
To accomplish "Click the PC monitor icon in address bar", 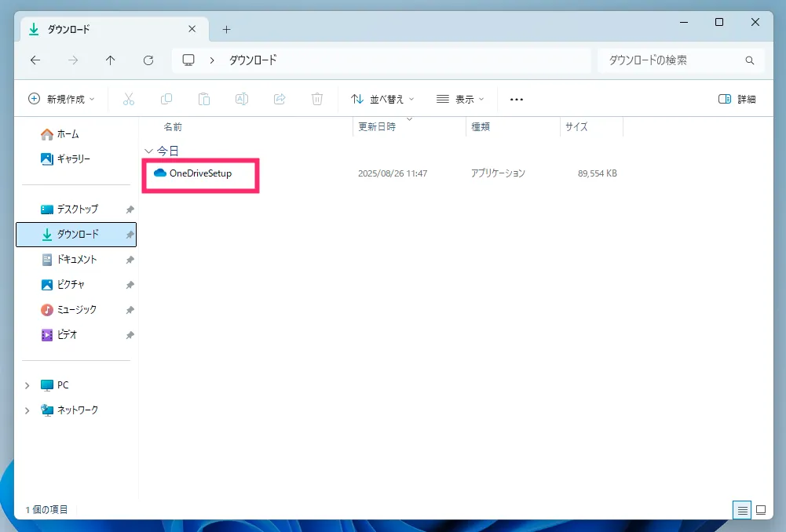I will click(188, 60).
